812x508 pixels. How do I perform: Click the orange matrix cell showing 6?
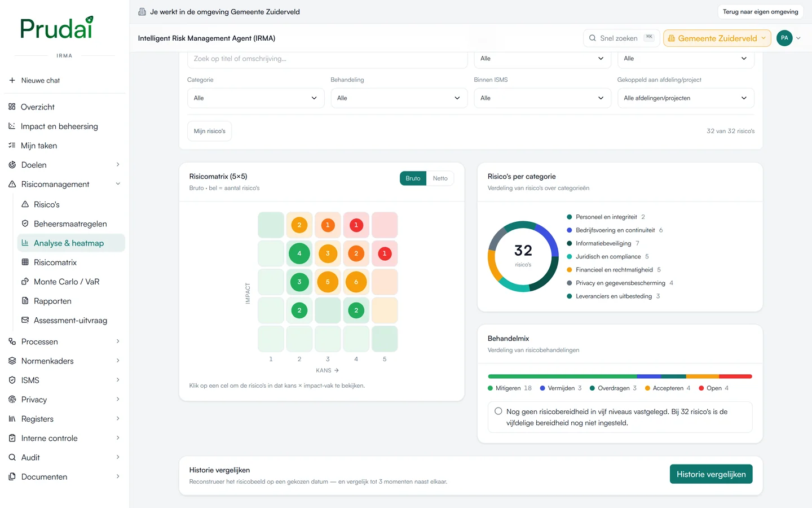click(x=356, y=282)
